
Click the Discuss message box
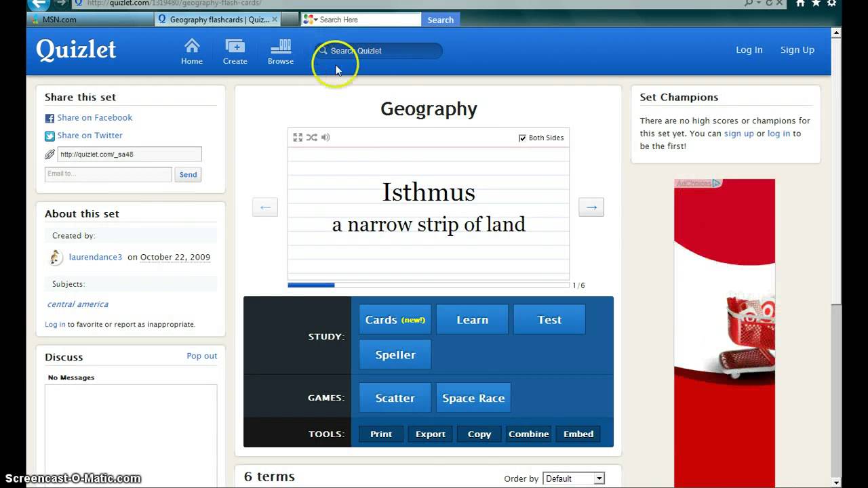[x=131, y=435]
